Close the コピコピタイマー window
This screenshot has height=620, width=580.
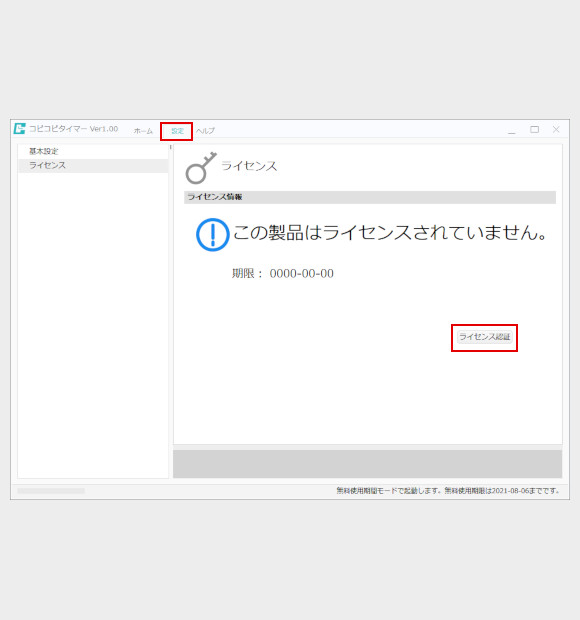(x=556, y=130)
